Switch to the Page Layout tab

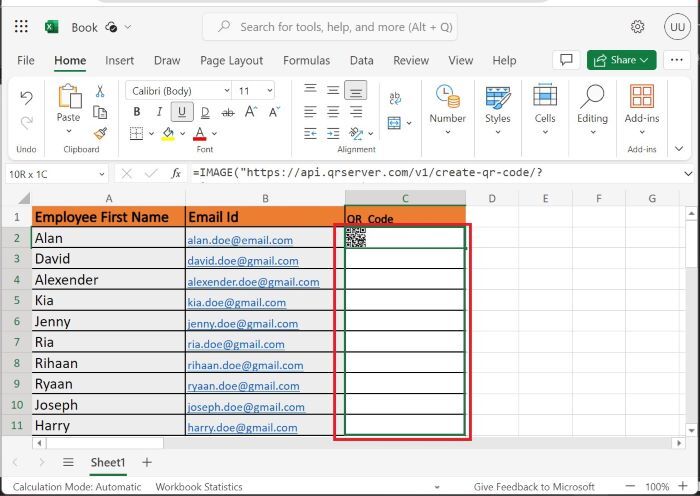click(231, 60)
